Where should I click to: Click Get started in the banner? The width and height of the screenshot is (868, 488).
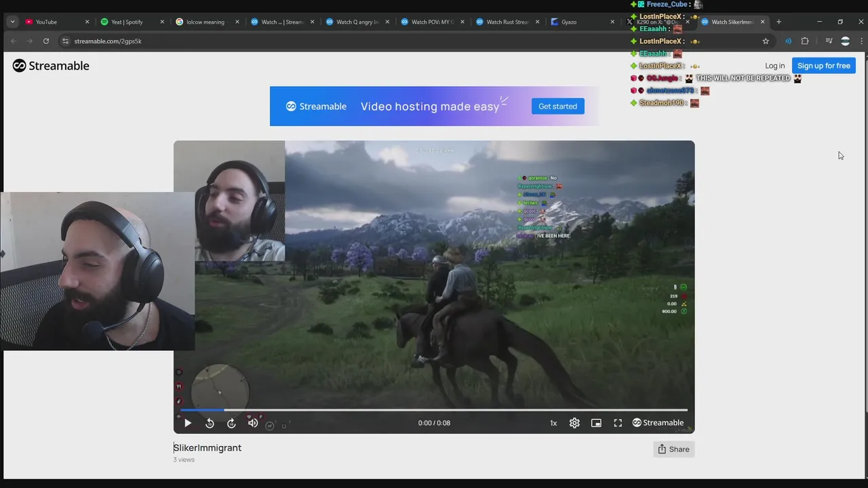point(557,106)
